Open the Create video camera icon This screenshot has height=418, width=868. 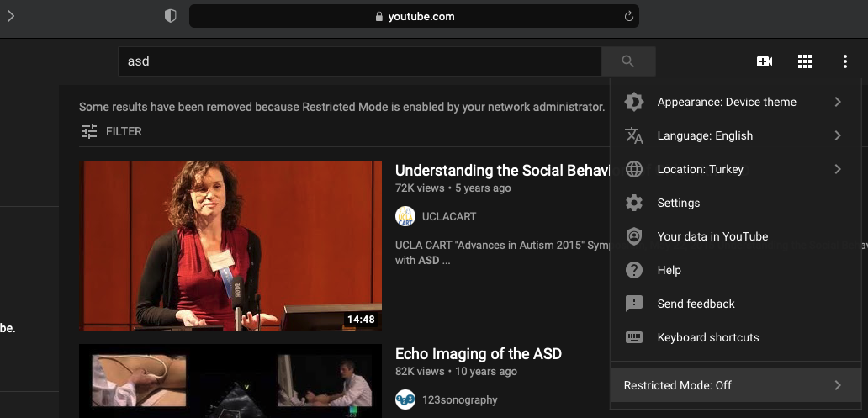(x=764, y=61)
